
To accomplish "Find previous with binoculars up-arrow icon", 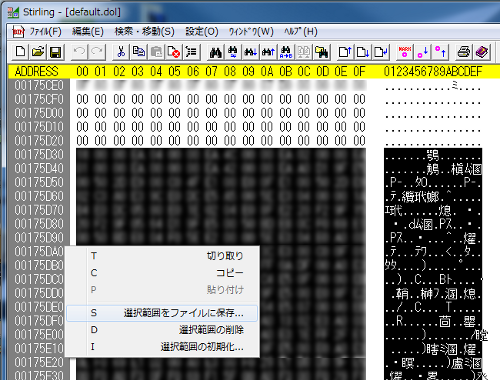I will click(x=268, y=52).
